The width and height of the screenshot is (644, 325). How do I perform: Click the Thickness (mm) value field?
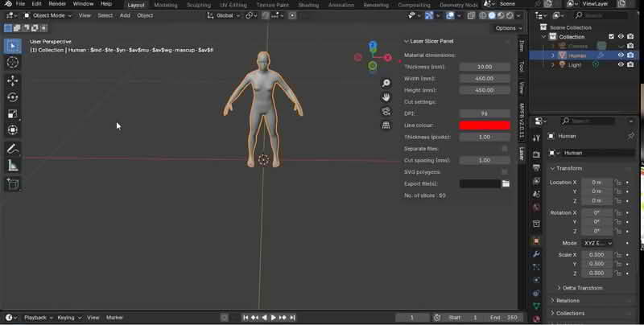(x=485, y=67)
